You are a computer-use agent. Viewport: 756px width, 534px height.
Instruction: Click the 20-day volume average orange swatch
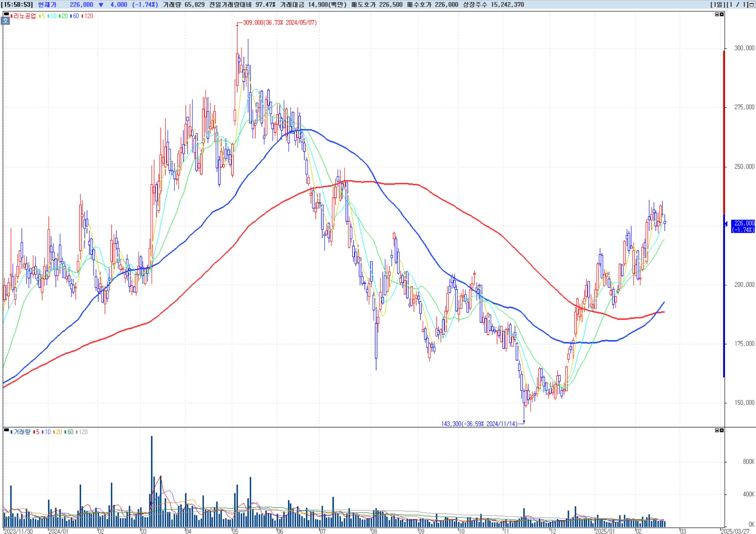pyautogui.click(x=54, y=432)
